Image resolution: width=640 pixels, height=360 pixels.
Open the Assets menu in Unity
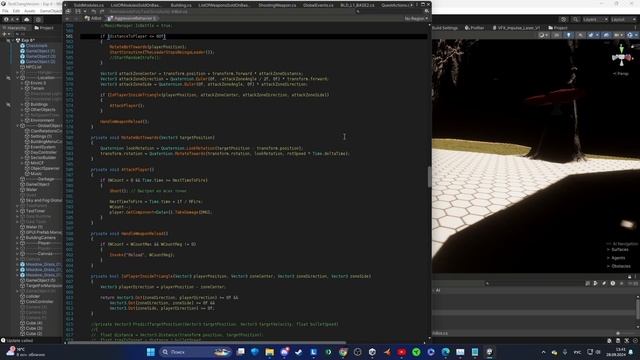click(30, 11)
